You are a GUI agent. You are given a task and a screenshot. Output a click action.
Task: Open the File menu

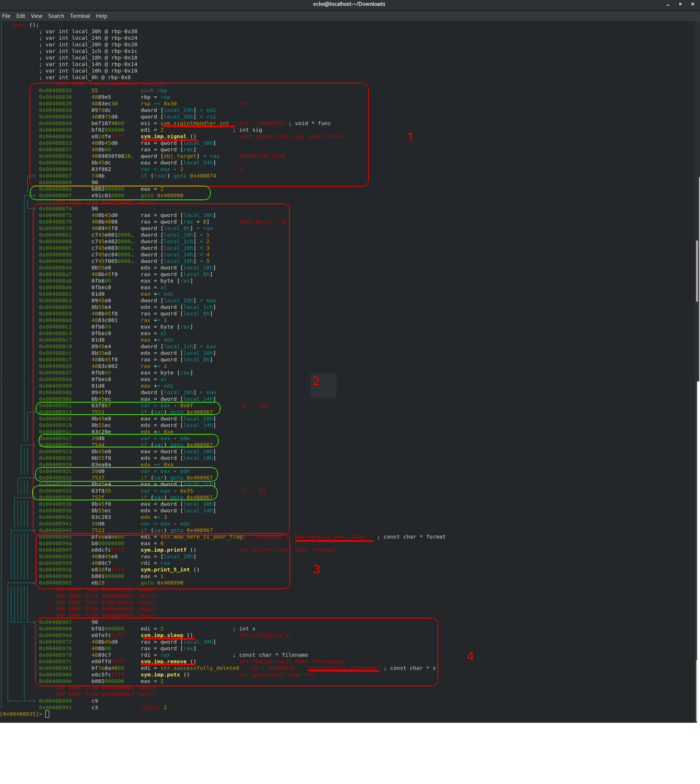coord(6,16)
